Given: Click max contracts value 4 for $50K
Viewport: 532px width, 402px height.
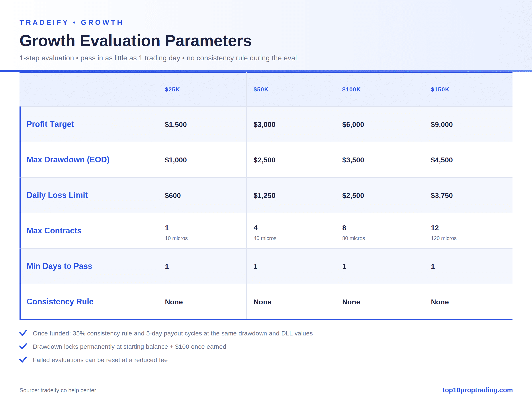Looking at the screenshot, I should [x=256, y=228].
